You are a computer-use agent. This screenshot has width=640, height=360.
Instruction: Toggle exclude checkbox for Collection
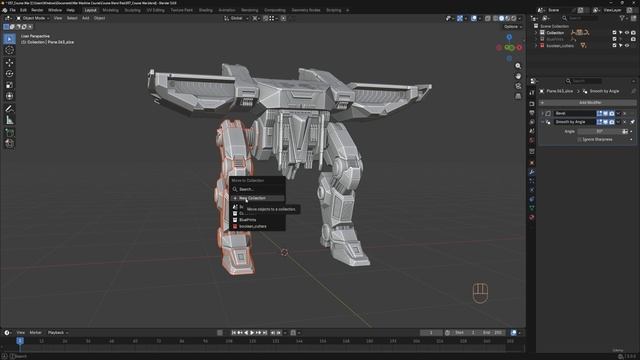click(x=614, y=33)
